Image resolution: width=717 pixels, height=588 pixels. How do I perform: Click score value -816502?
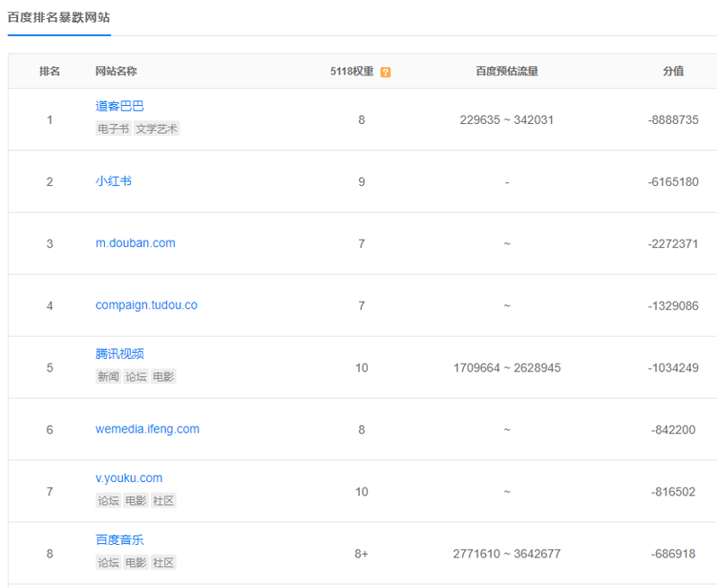(673, 492)
